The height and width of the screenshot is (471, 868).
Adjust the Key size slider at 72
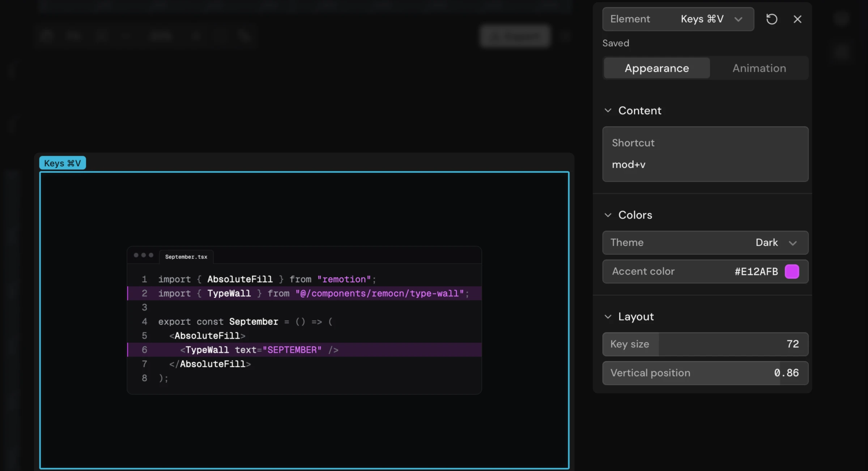pos(705,344)
